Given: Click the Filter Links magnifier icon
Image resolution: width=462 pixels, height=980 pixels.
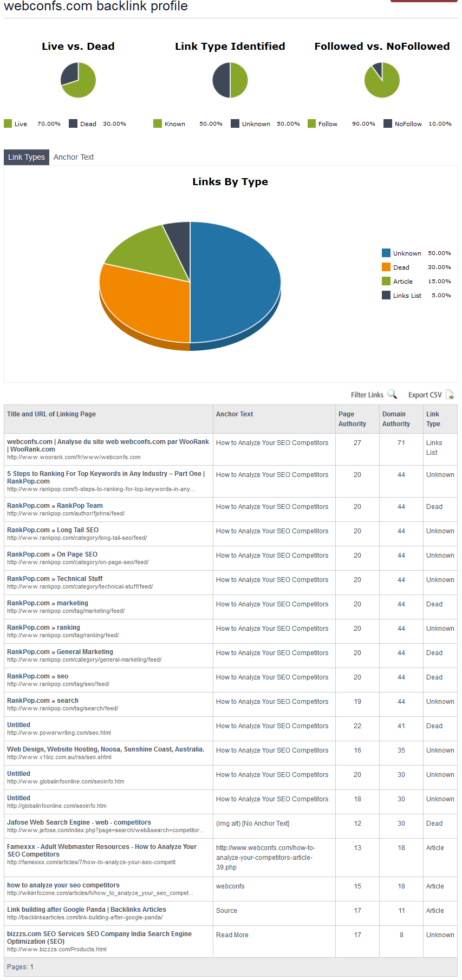Looking at the screenshot, I should tap(392, 395).
